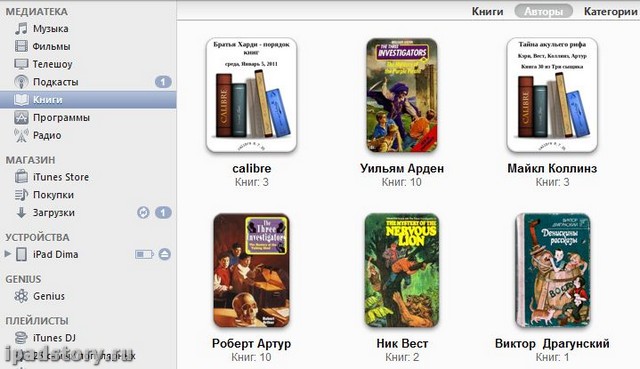Click the МАГАЗИН section header
The height and width of the screenshot is (369, 640).
pyautogui.click(x=30, y=160)
